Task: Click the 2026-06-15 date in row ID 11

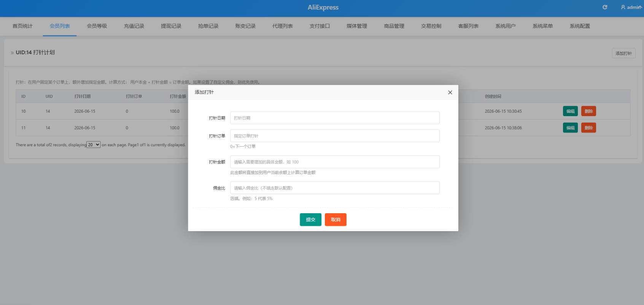Action: click(85, 128)
